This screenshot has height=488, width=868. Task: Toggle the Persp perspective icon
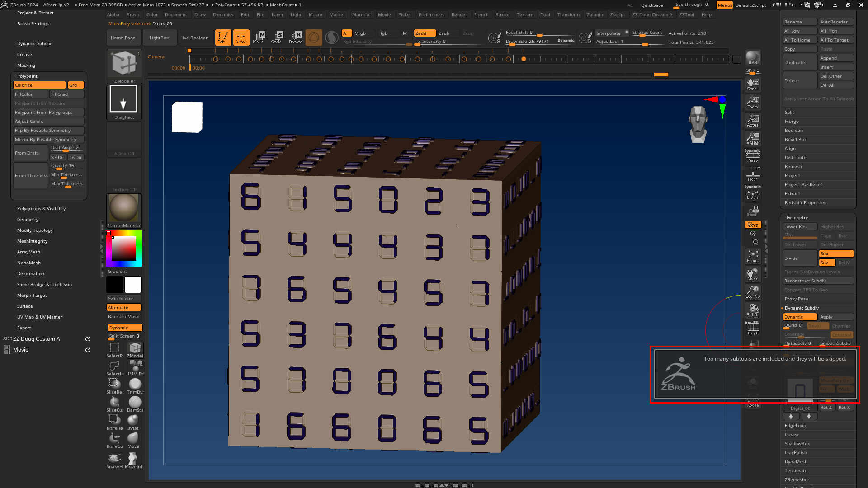click(x=753, y=156)
